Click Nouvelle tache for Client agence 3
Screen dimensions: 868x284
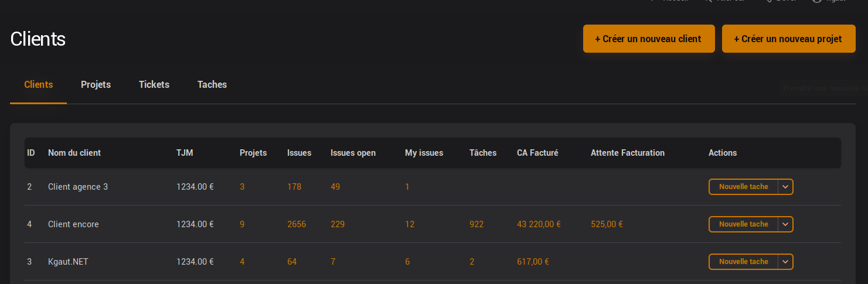tap(743, 187)
